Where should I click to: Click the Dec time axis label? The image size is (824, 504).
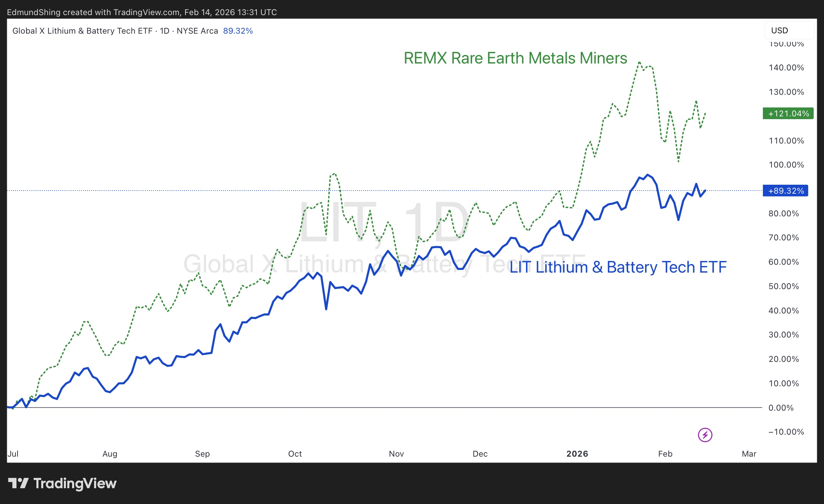click(480, 454)
